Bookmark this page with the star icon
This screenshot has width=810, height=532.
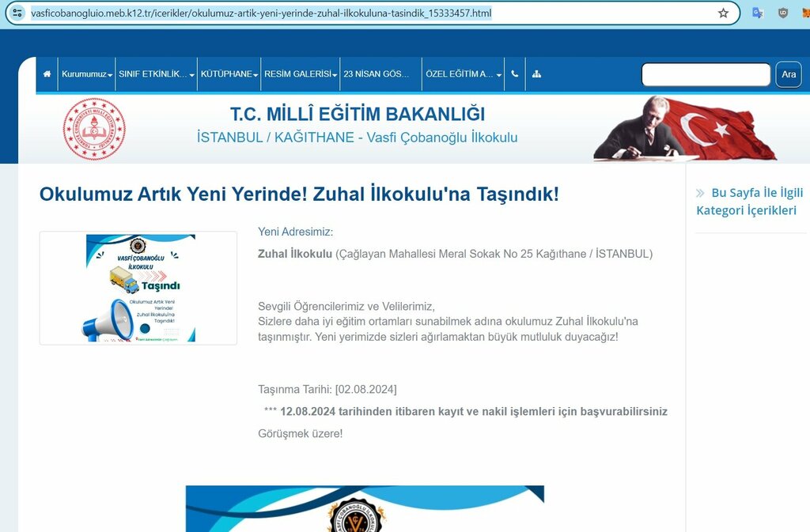coord(723,13)
